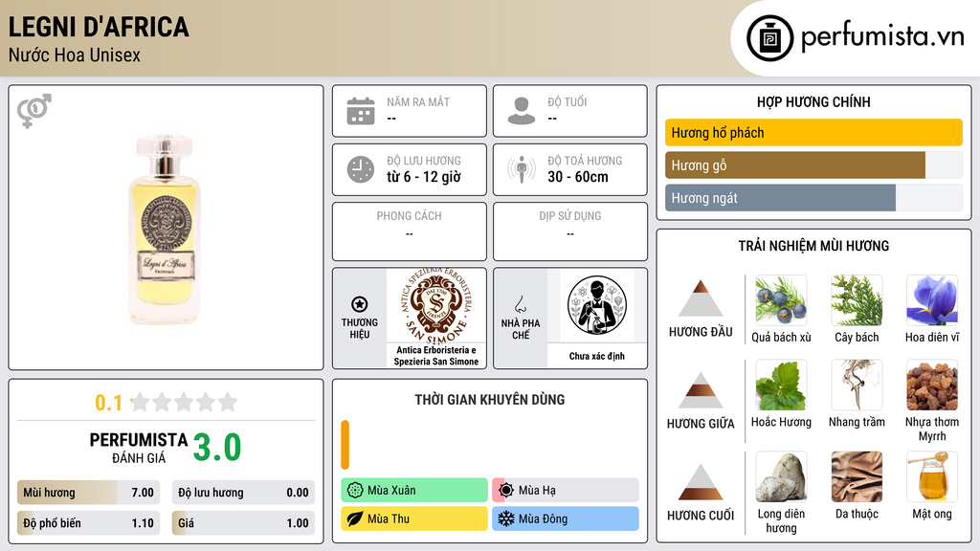This screenshot has height=551, width=980.
Task: Click the flower icon in Mùa Xuân
Action: click(x=355, y=491)
